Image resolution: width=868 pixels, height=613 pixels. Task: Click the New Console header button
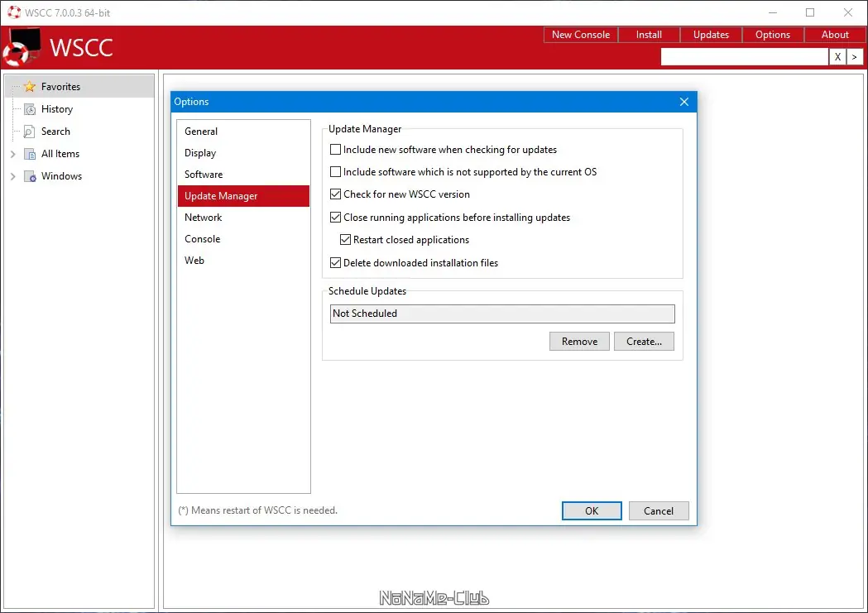(581, 35)
